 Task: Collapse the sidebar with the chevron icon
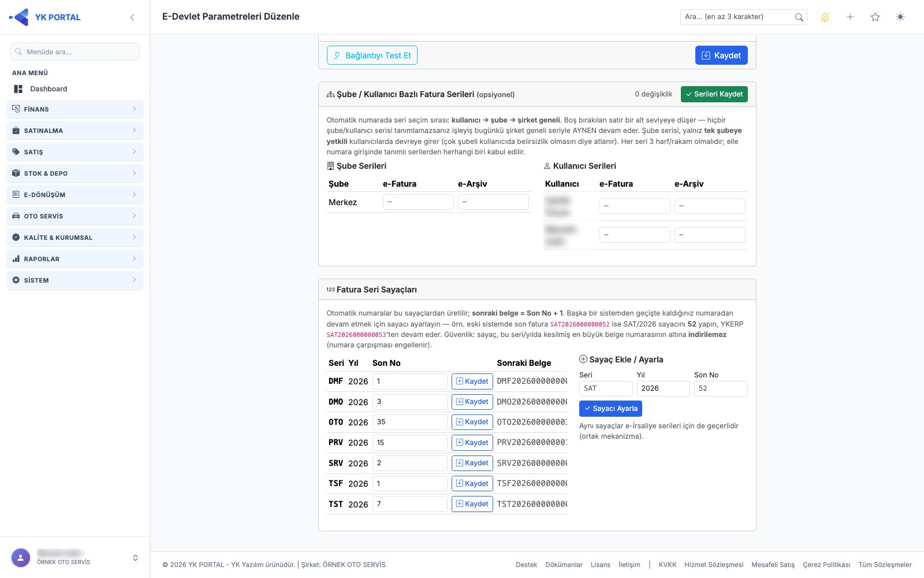point(132,17)
